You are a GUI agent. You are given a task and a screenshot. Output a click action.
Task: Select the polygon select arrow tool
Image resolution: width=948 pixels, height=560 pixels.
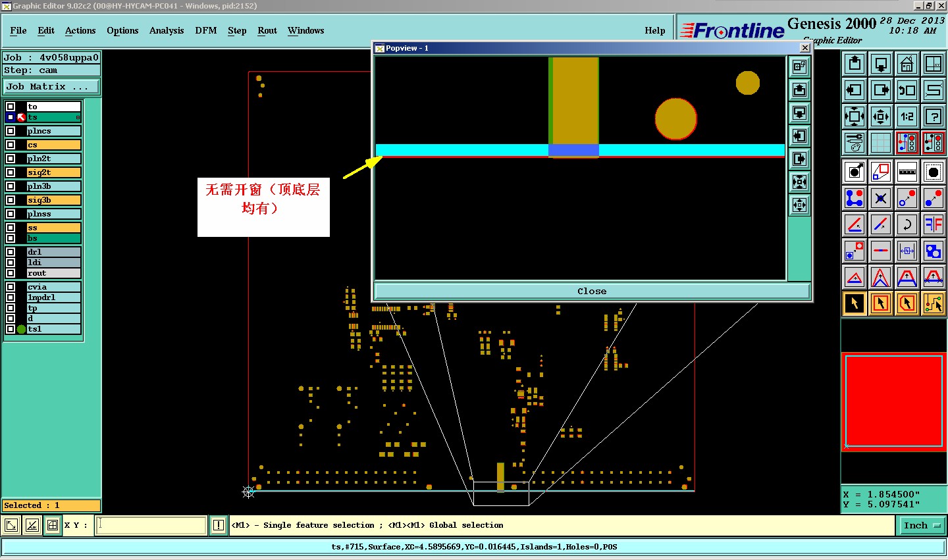tap(907, 303)
